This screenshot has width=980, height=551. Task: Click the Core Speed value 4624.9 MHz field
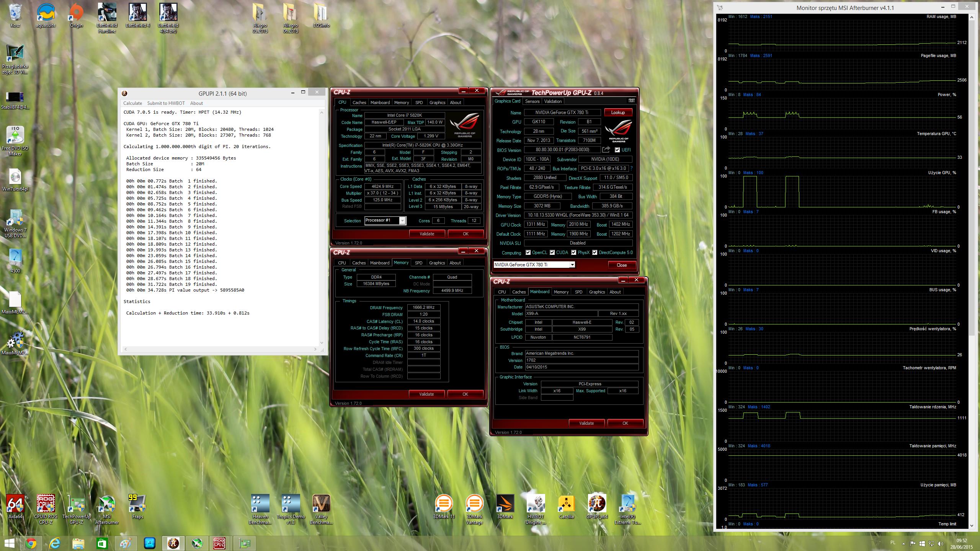(382, 187)
